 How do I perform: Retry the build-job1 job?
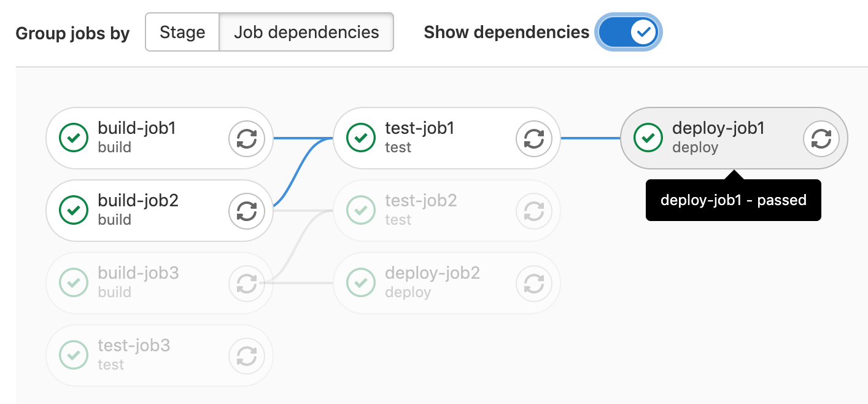click(x=247, y=139)
